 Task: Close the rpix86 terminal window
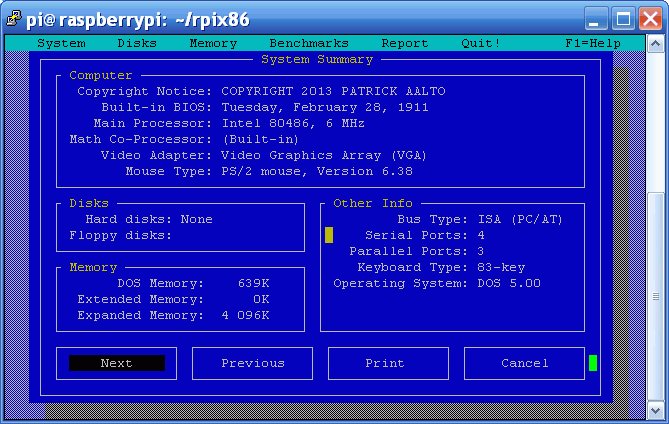(x=648, y=18)
